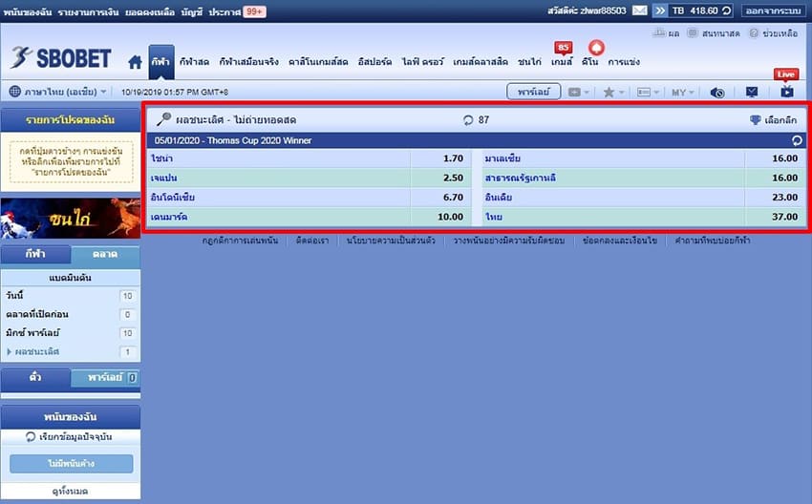Open the MY odds type dropdown
The width and height of the screenshot is (812, 504).
pyautogui.click(x=682, y=92)
